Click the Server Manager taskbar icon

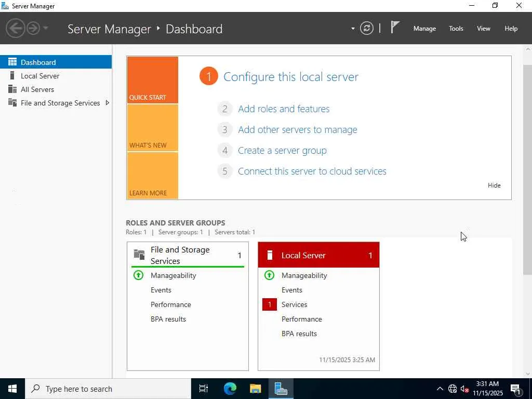click(281, 389)
